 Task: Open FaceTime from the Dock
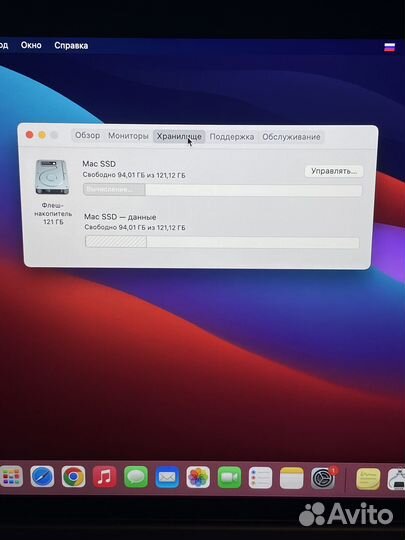click(229, 477)
